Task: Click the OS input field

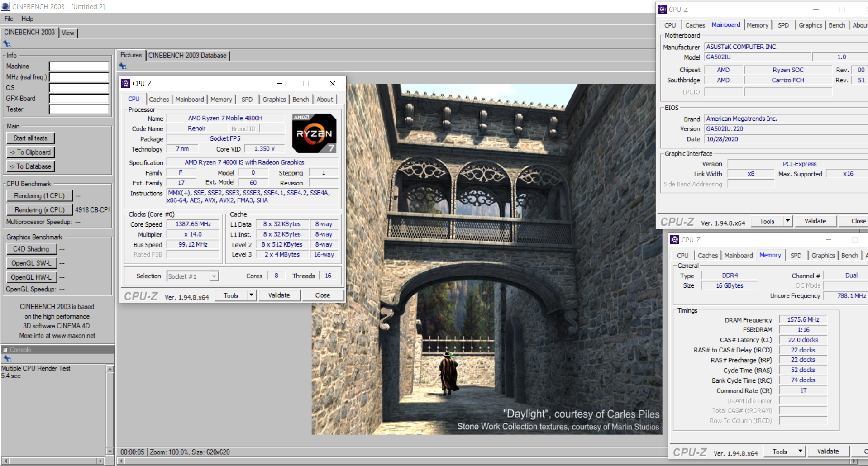Action: 79,88
